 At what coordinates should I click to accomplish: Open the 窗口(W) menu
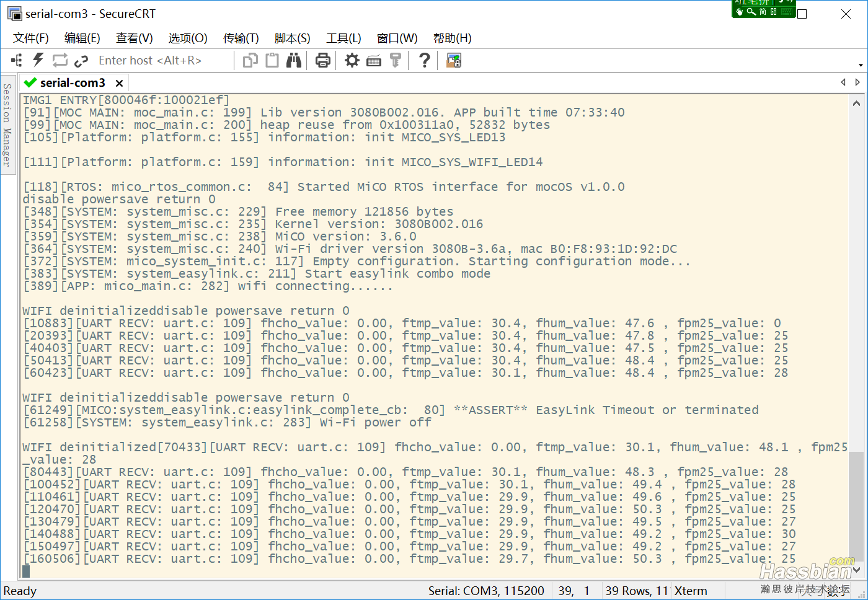click(x=397, y=38)
